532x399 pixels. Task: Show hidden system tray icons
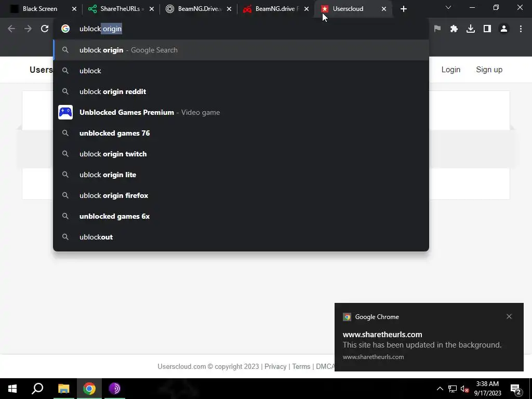(x=440, y=389)
